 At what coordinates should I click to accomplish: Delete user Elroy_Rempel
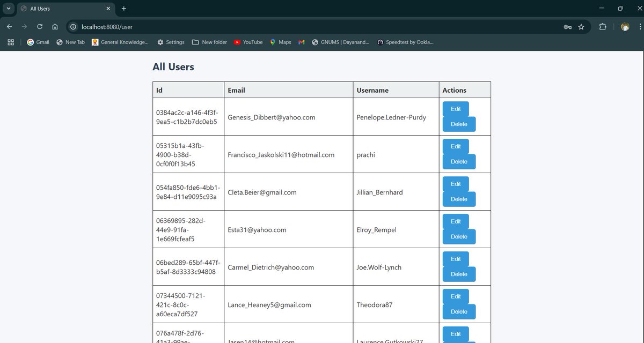pos(459,237)
